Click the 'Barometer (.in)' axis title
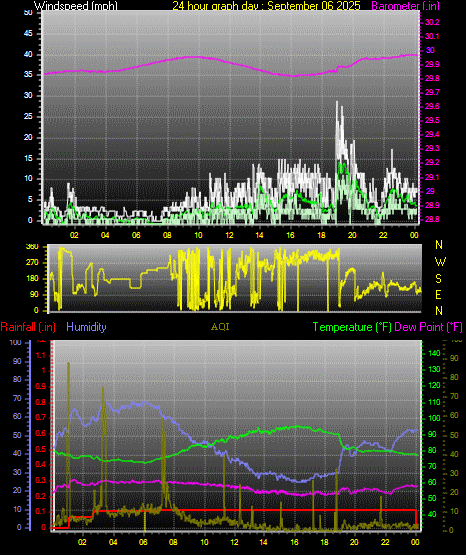466x555 pixels. tap(405, 6)
